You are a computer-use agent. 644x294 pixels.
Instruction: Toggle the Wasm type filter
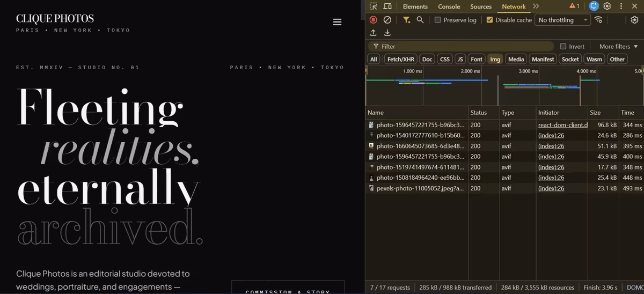[594, 59]
